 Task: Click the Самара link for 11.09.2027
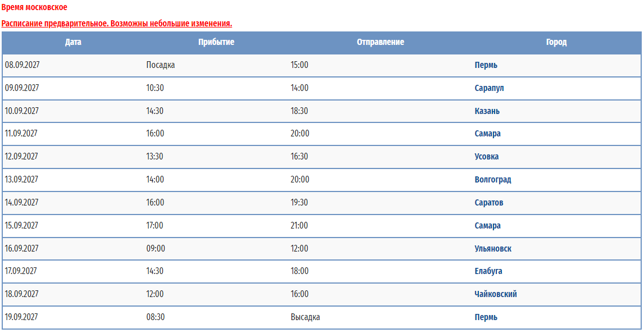[487, 134]
